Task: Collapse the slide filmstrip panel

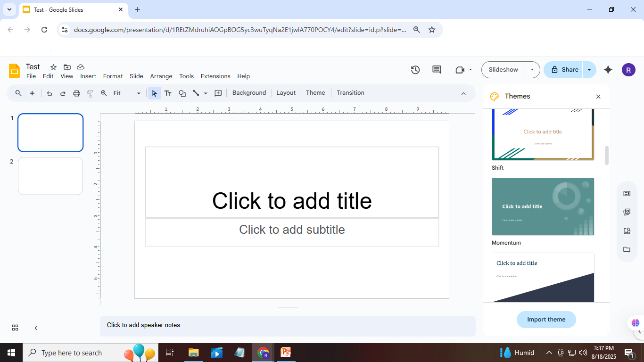Action: [x=36, y=328]
